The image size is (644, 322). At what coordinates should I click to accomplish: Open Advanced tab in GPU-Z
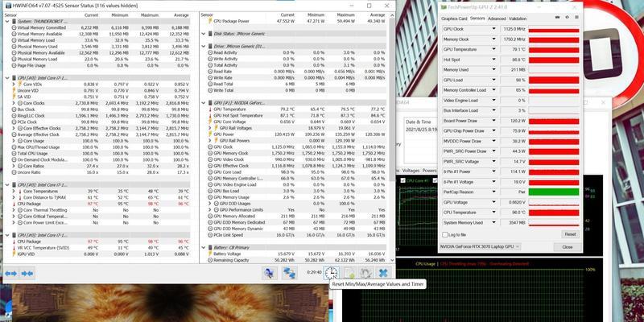pyautogui.click(x=497, y=19)
